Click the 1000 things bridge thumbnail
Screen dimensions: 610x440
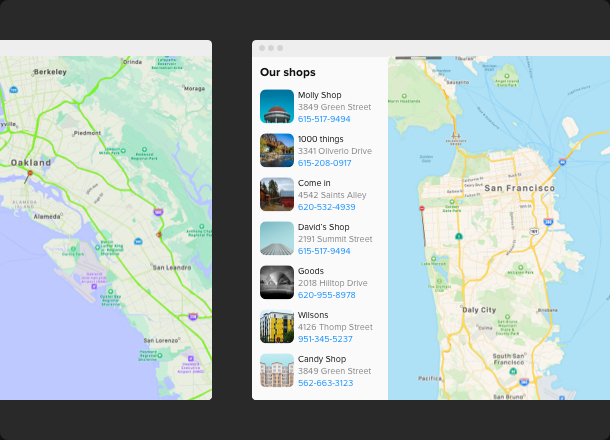(x=277, y=150)
